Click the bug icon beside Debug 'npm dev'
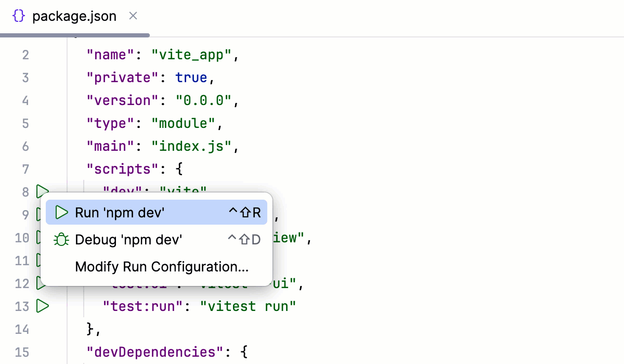Screen dimensions: 624x364 click(x=61, y=240)
